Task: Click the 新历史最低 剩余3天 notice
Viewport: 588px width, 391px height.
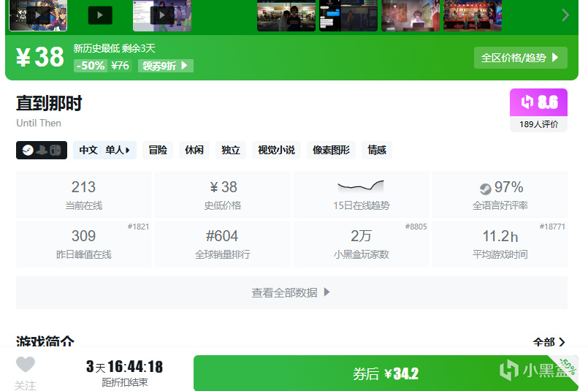Action: (x=114, y=48)
